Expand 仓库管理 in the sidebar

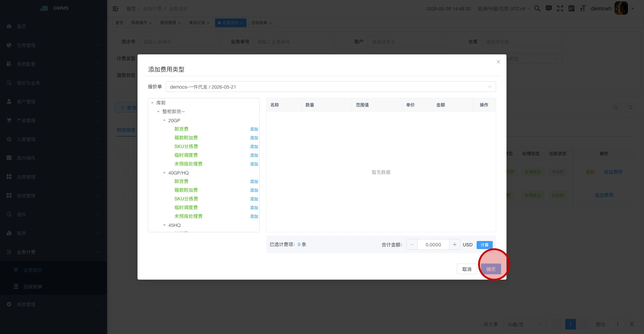[54, 45]
